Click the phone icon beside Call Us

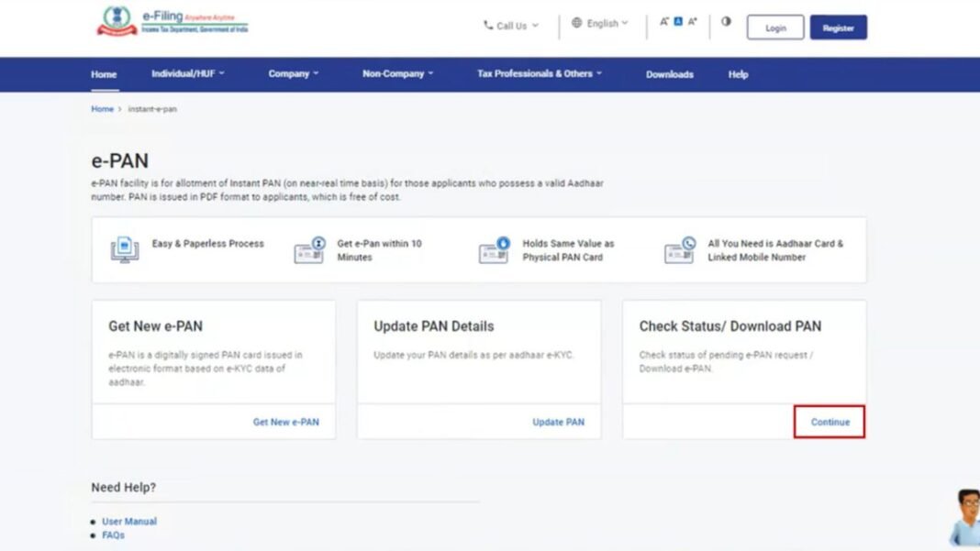point(489,26)
